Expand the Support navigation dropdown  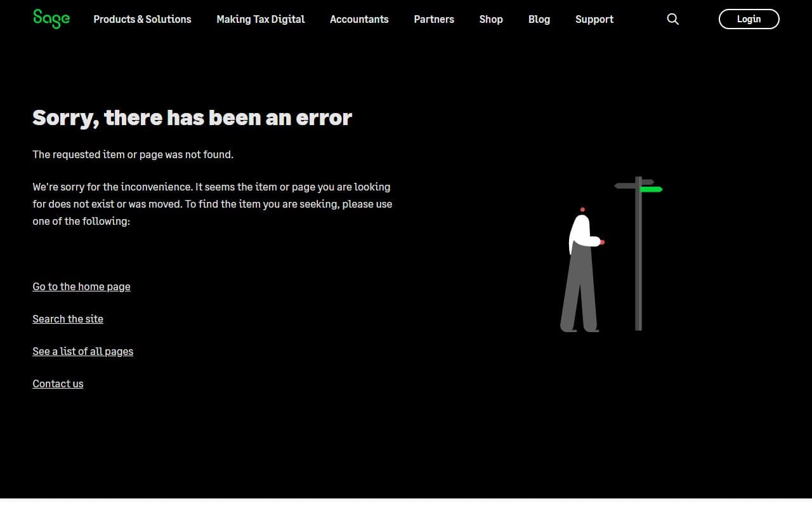tap(594, 19)
